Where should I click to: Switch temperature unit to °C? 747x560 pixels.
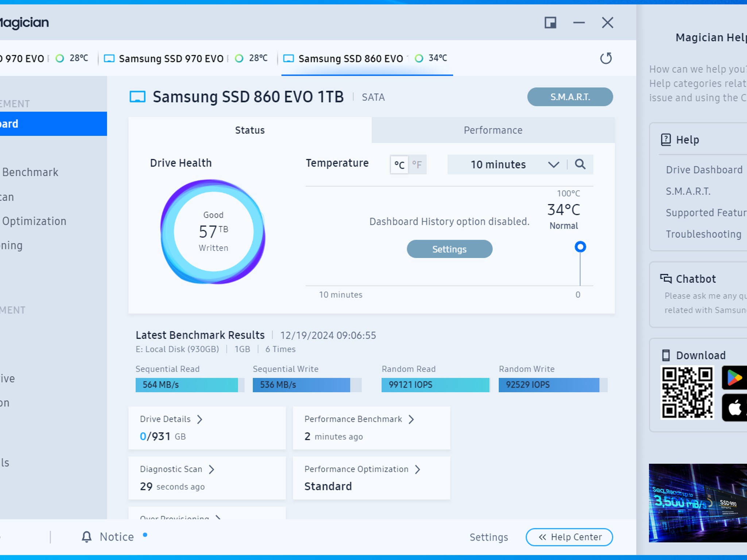[399, 165]
